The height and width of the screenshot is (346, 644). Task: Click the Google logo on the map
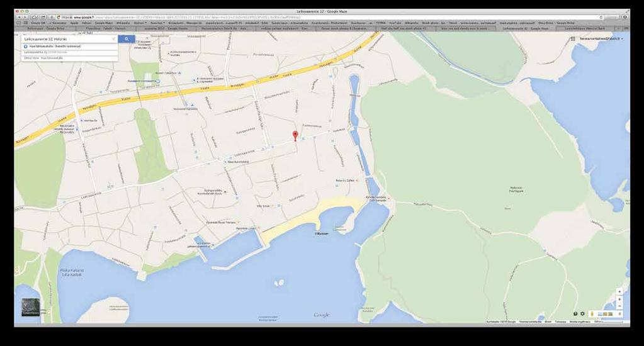tap(322, 315)
